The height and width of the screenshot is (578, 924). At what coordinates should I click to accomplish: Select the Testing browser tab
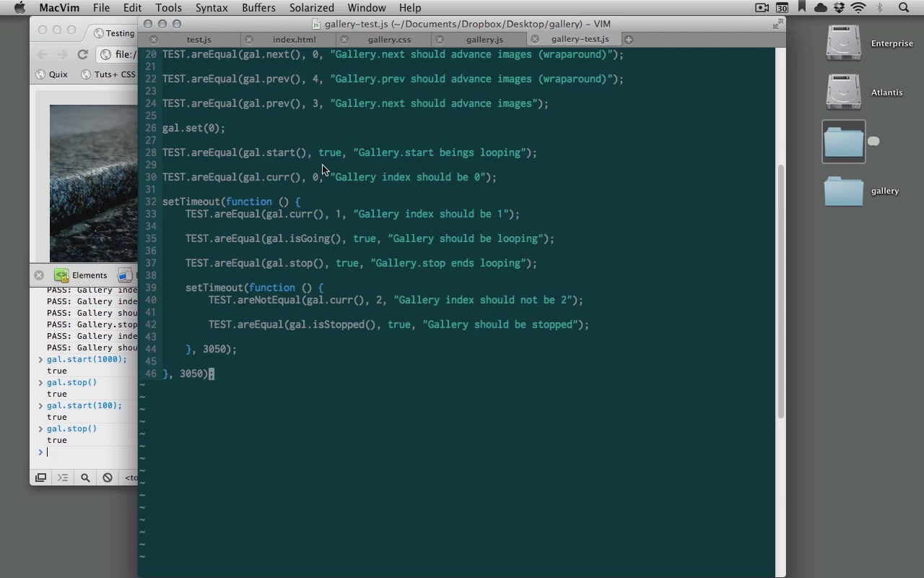point(113,33)
